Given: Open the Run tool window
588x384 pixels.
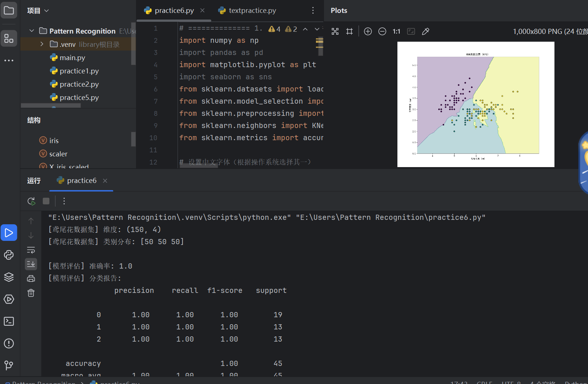Looking at the screenshot, I should 9,233.
